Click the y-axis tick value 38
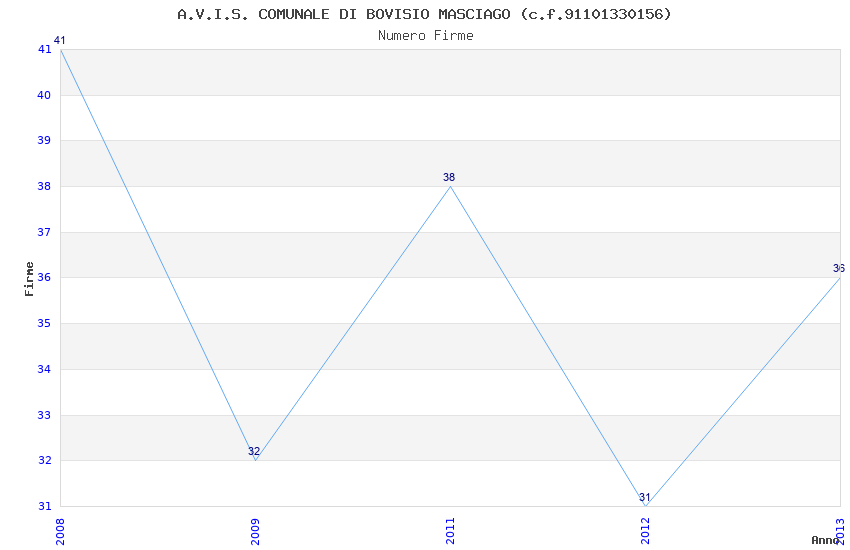This screenshot has width=850, height=550. pos(44,186)
